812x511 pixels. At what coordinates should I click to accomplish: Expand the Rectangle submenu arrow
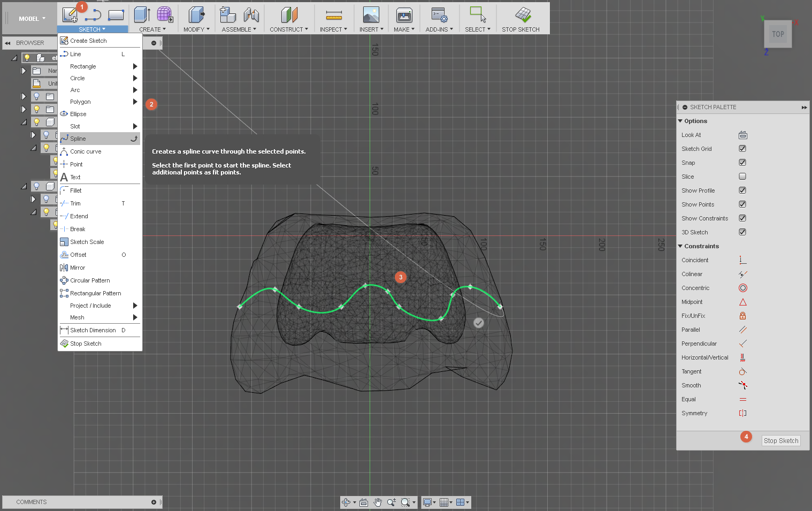click(135, 66)
